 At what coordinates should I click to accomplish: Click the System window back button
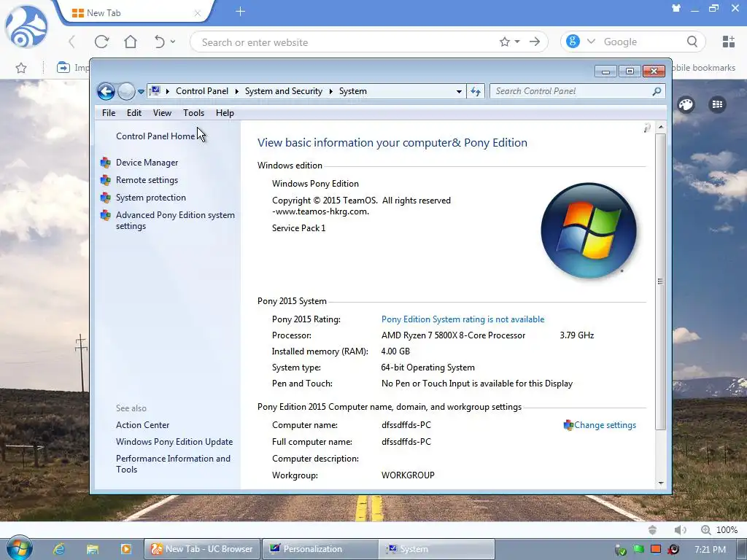[106, 91]
